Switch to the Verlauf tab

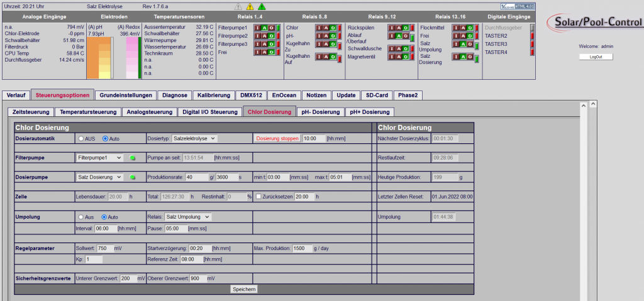[16, 96]
